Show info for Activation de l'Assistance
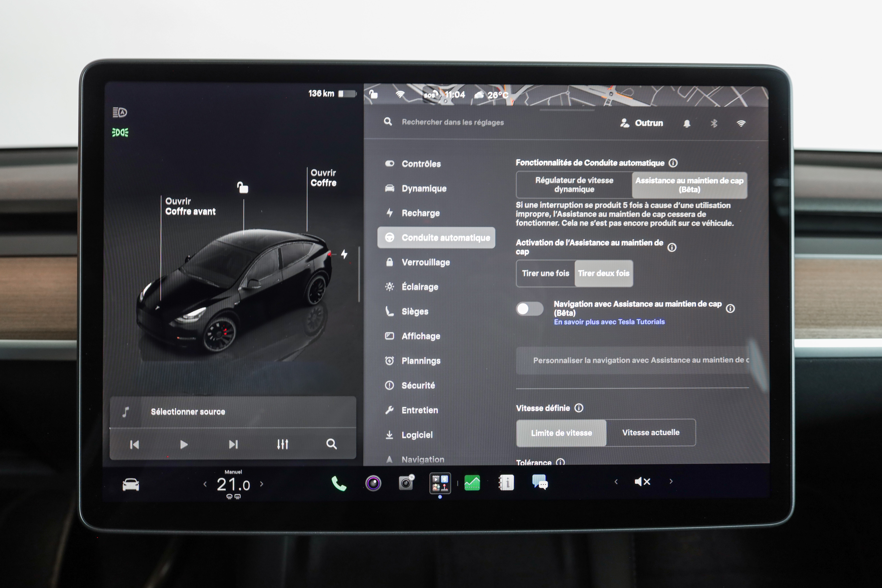882x588 pixels. [672, 247]
